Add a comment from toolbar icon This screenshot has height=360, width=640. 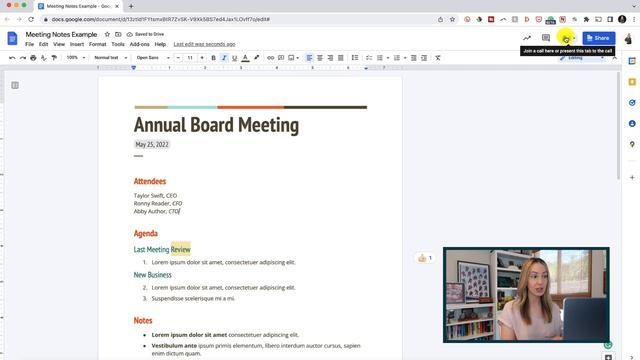(x=281, y=58)
